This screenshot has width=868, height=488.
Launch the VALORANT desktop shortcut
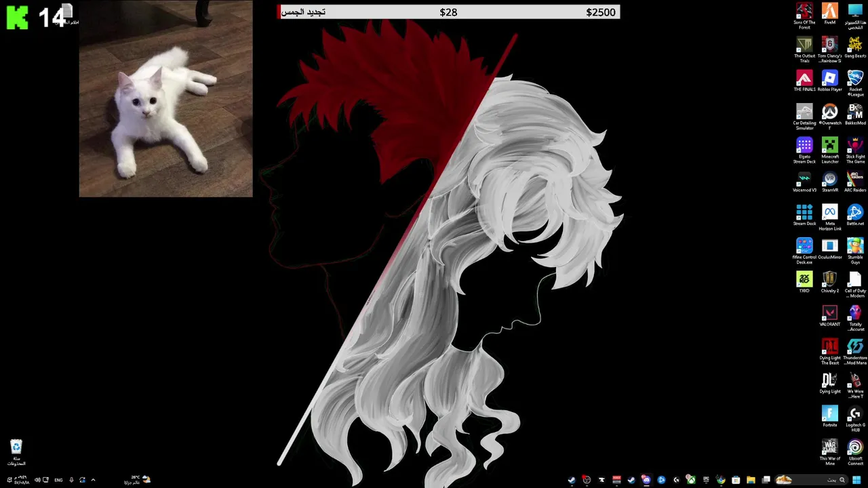click(x=830, y=316)
